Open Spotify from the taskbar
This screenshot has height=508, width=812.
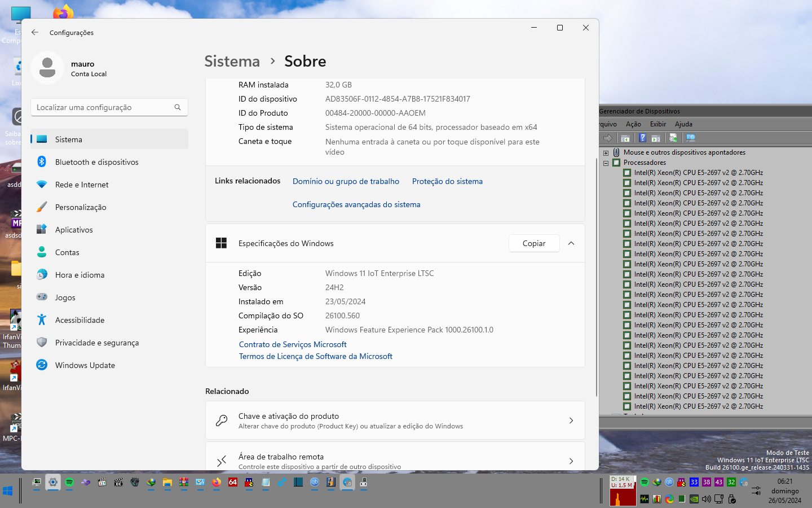[x=69, y=482]
